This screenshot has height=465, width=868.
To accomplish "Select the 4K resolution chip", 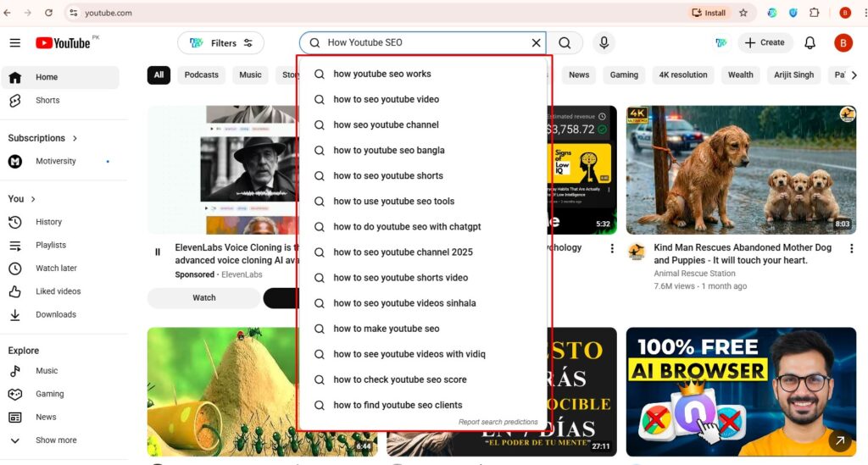I will pos(683,75).
